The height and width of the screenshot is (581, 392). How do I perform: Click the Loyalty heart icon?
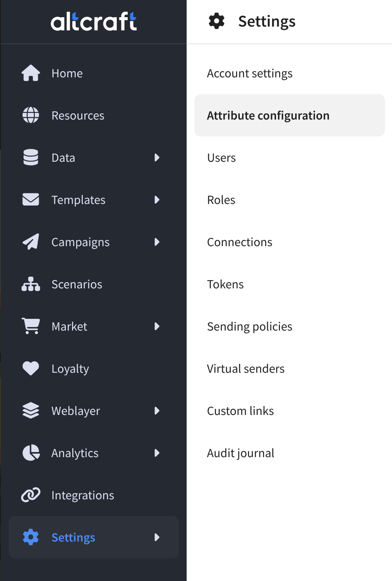pos(30,368)
